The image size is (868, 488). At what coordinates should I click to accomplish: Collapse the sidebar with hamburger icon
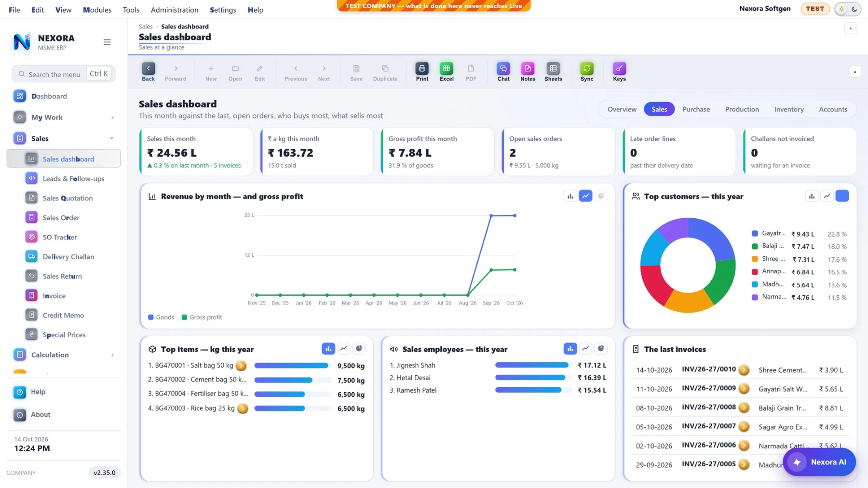pyautogui.click(x=107, y=42)
